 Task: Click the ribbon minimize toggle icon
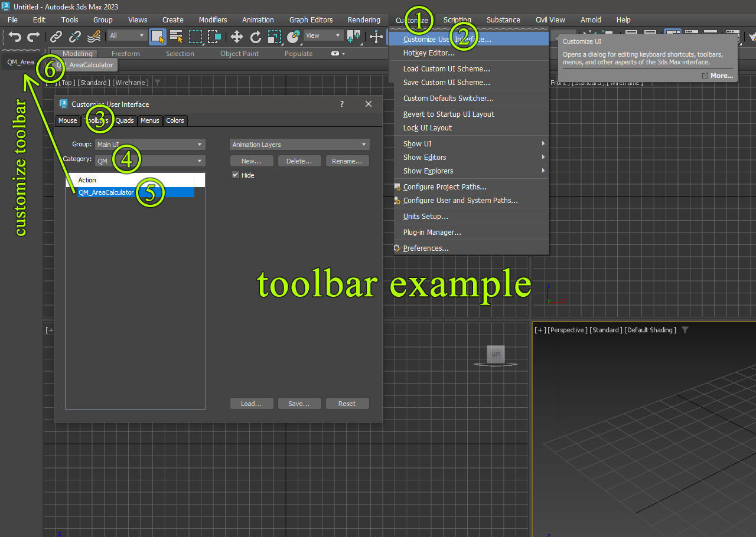click(335, 54)
